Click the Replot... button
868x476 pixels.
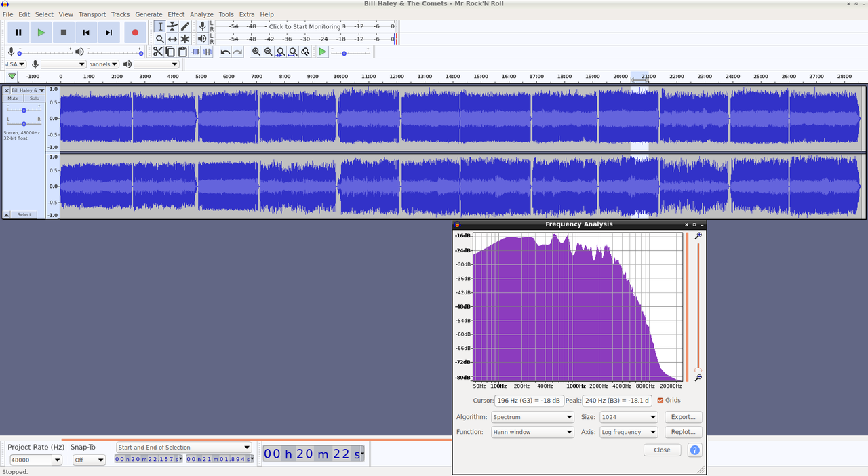point(683,432)
